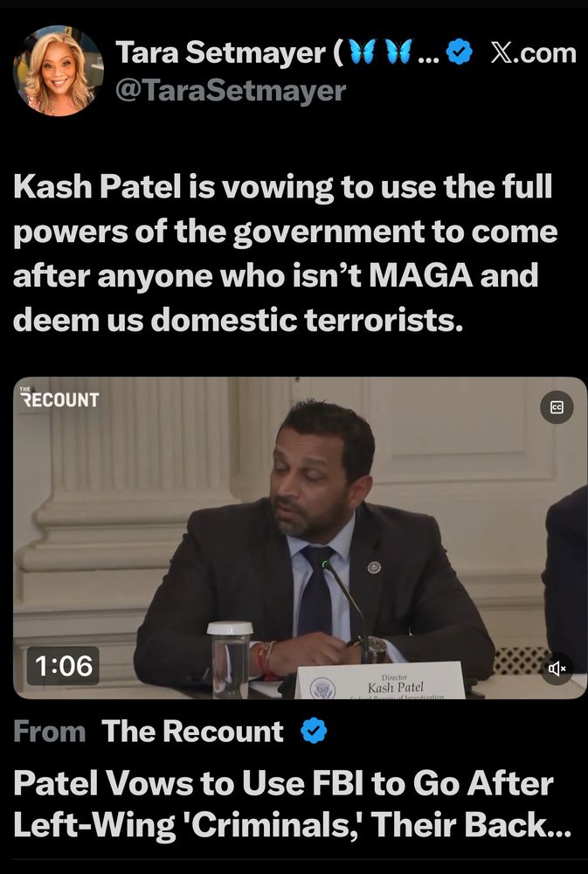Viewport: 588px width, 874px height.
Task: Open the 'Patel Vows to Use FBI' video title
Action: 292,803
